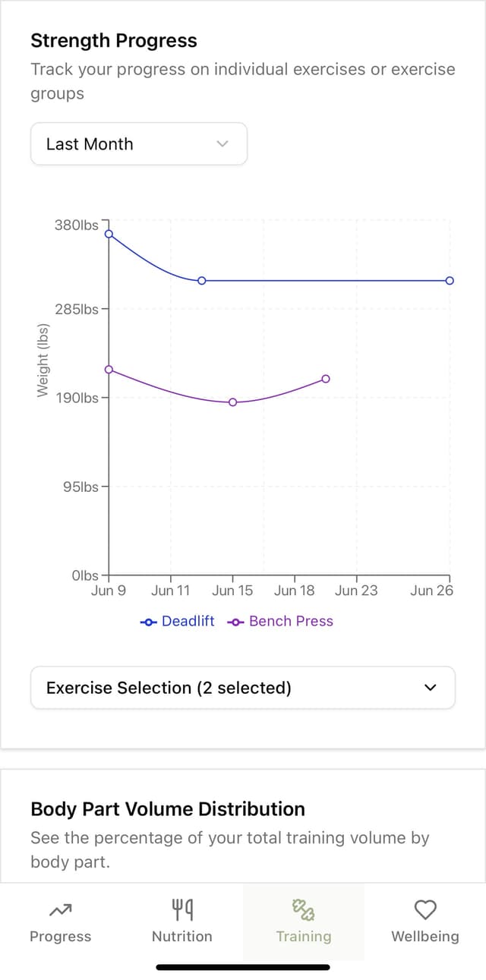Select the first Deadlift data point on the chart
Viewport: 486px width, 980px height.
(109, 235)
